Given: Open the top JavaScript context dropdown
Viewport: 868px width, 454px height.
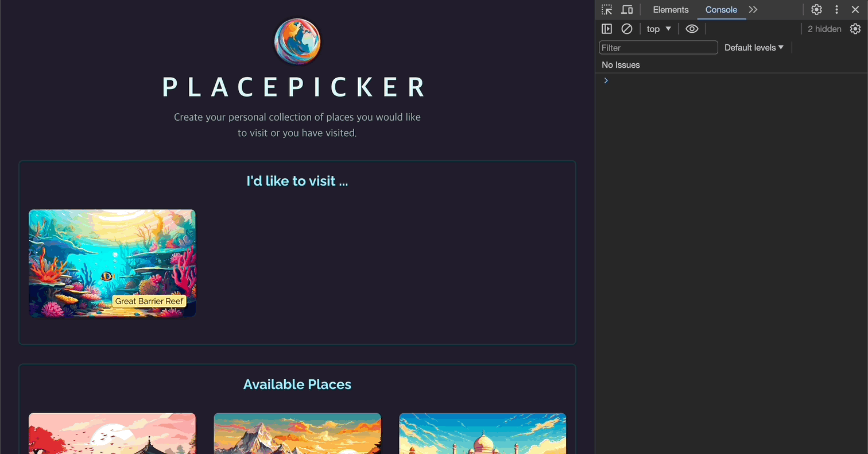Looking at the screenshot, I should pos(659,29).
